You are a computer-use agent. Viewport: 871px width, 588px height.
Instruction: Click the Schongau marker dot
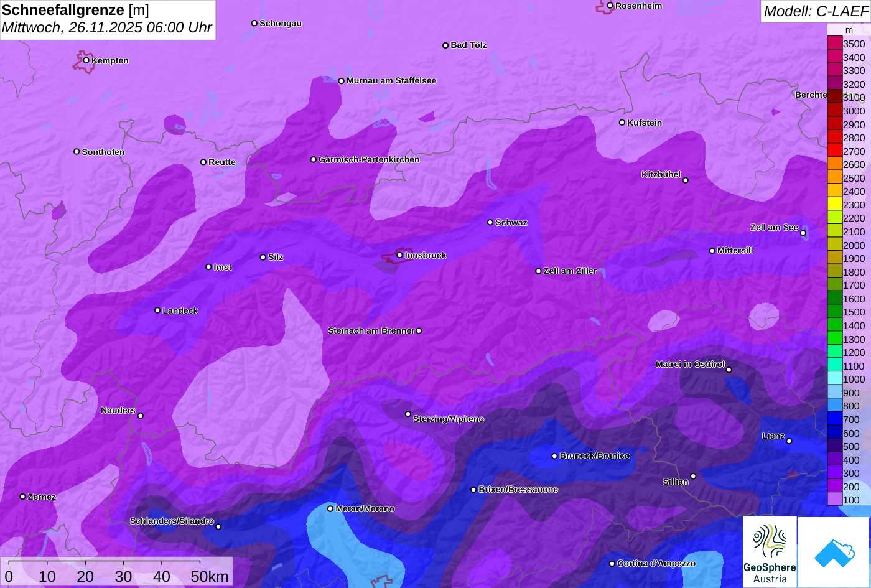(x=254, y=23)
